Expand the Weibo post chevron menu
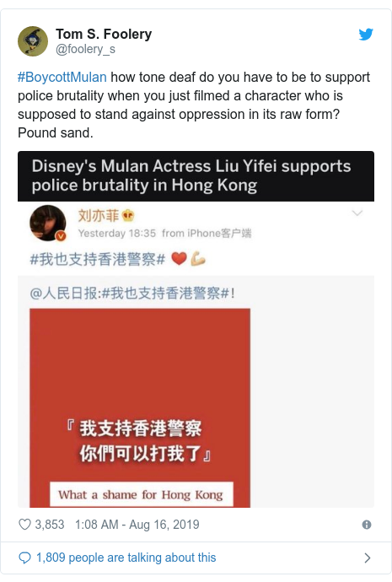This screenshot has height=582, width=392. [357, 213]
